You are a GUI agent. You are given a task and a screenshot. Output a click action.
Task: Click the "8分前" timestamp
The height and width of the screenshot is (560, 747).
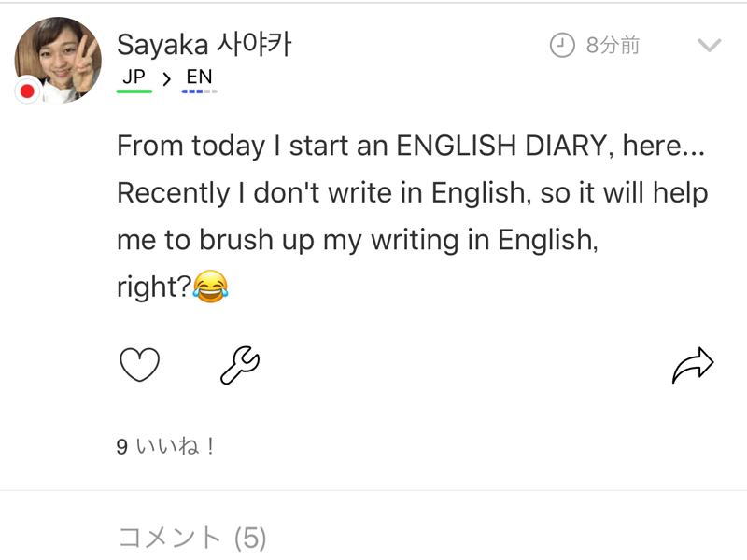[x=613, y=45]
